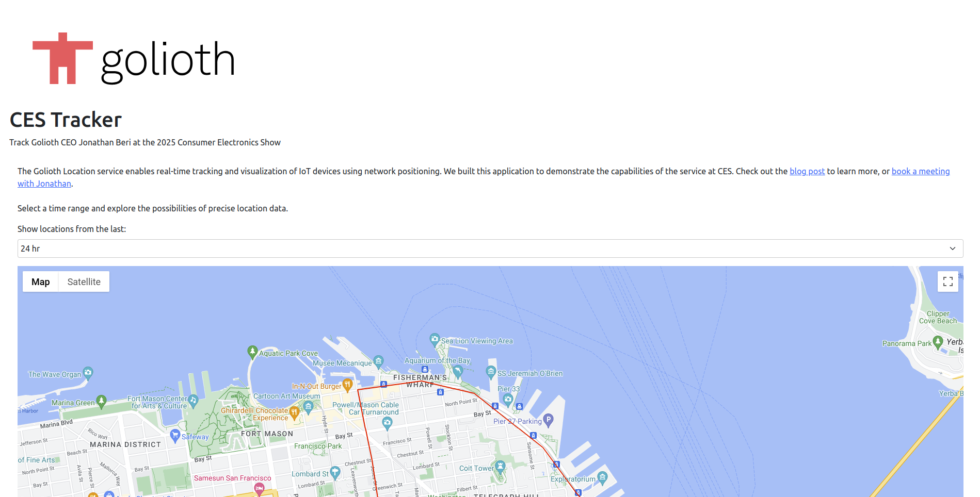Select Fort Mason Center marker
This screenshot has width=980, height=497.
pos(194,401)
